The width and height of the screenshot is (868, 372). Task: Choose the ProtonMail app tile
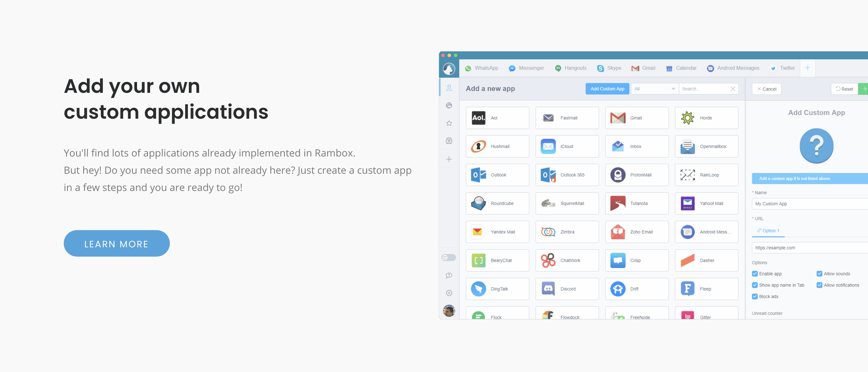point(637,175)
